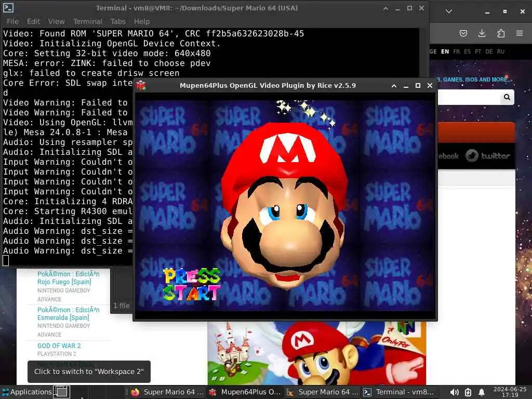Switch to Terminal - vm8 taskbar item
The image size is (532, 399).
pyautogui.click(x=399, y=392)
